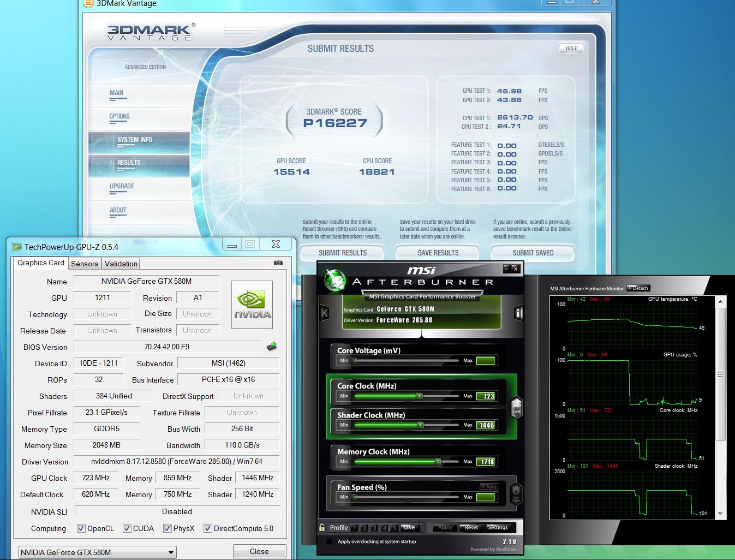Image resolution: width=735 pixels, height=560 pixels.
Task: Click the fan User Define icon
Action: 516,493
